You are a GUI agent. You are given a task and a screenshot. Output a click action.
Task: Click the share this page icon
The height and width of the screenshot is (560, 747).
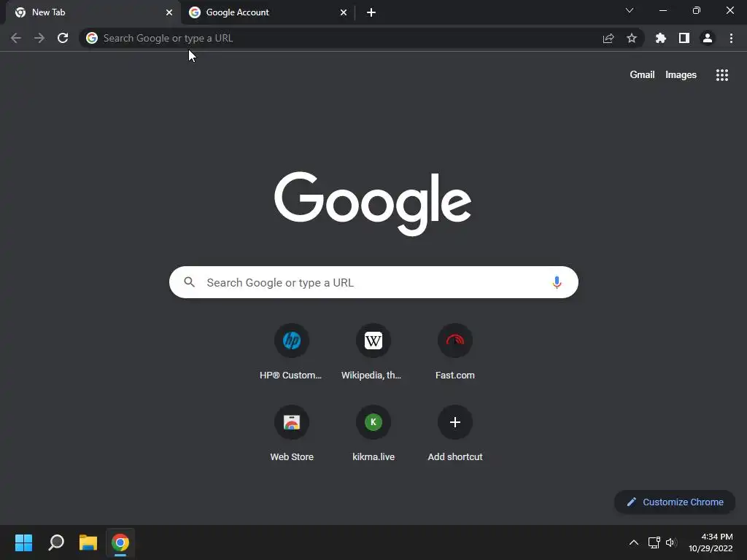click(608, 38)
